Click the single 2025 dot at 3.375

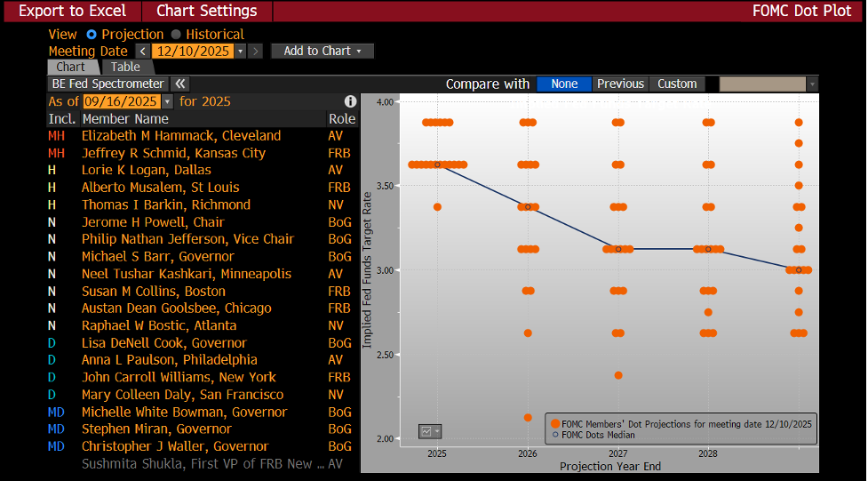tap(437, 206)
